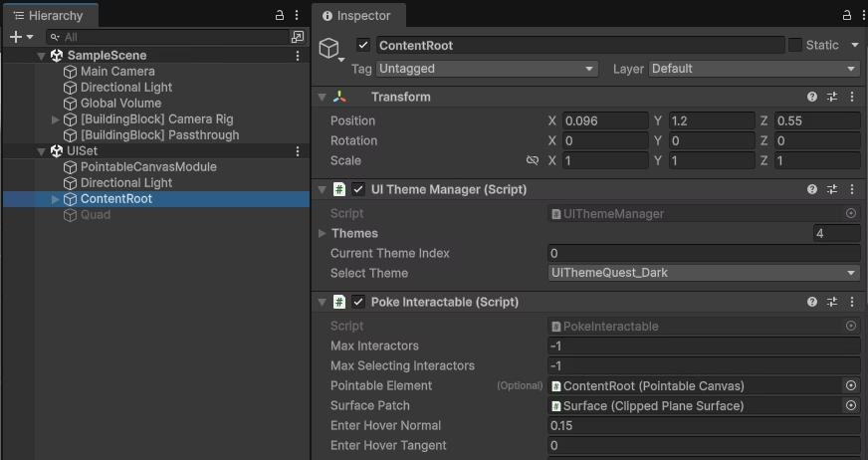Image resolution: width=868 pixels, height=460 pixels.
Task: Click the Themes size field showing 4
Action: [836, 233]
